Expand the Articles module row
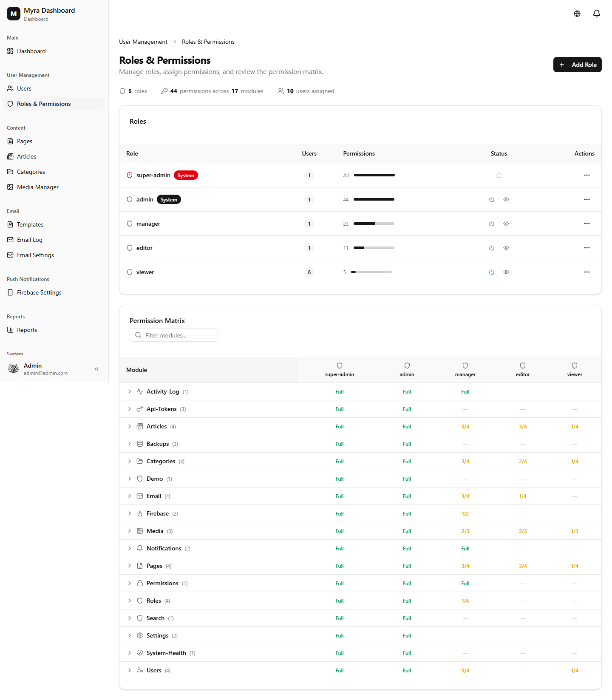The width and height of the screenshot is (612, 700). coord(130,426)
